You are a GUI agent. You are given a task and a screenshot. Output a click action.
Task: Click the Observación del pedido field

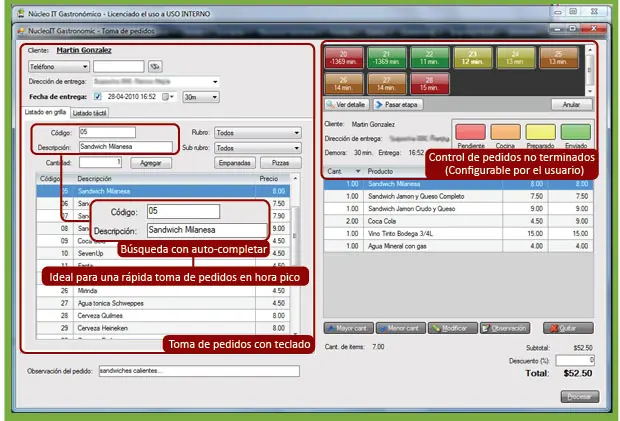199,371
